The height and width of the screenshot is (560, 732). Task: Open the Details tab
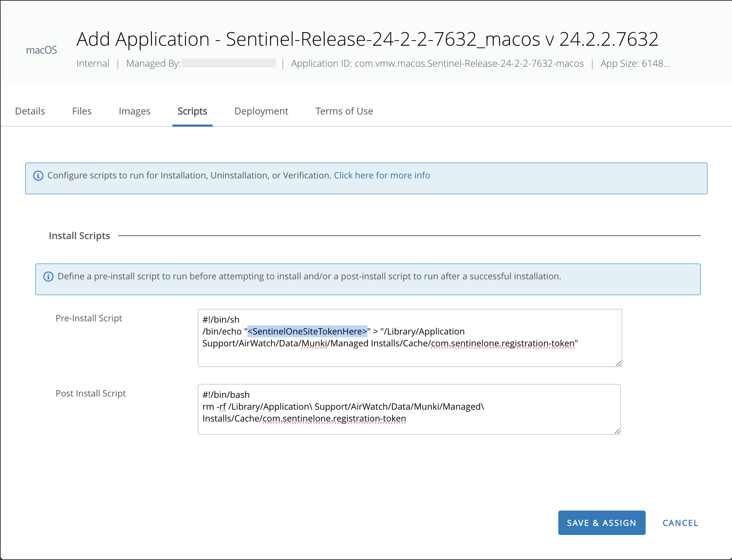point(30,111)
